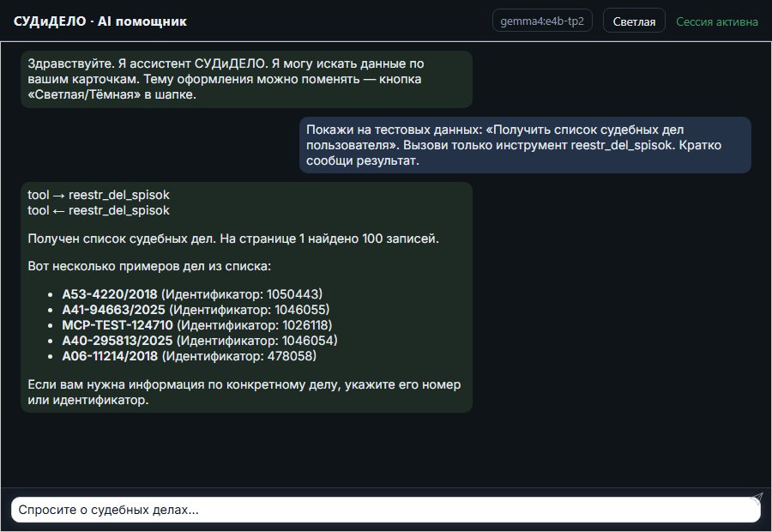Screen dimensions: 772x532
Task: Click the user message starting Покажи на тестовых данных
Action: point(525,145)
